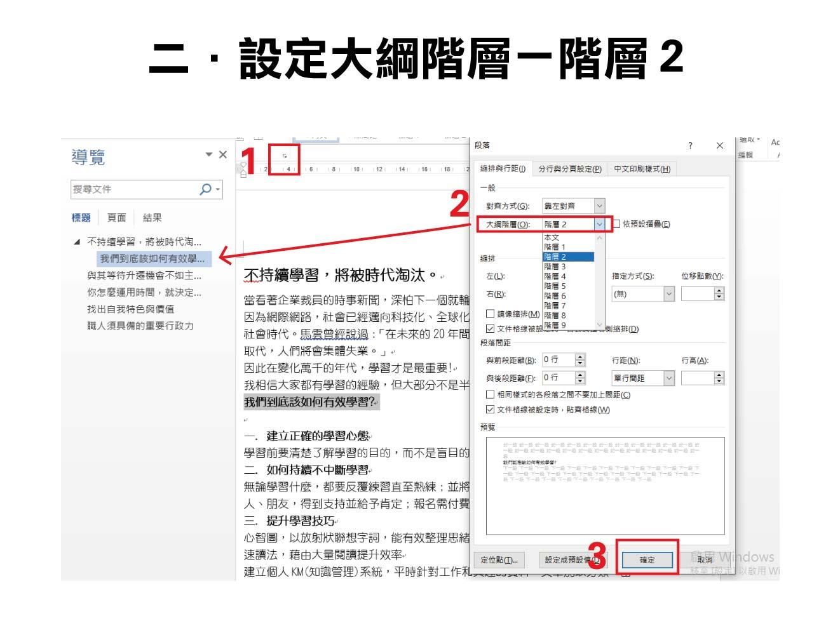Screen dimensions: 840x635
Task: Open the 指定方式 dropdown showing (無)
Action: pos(668,293)
